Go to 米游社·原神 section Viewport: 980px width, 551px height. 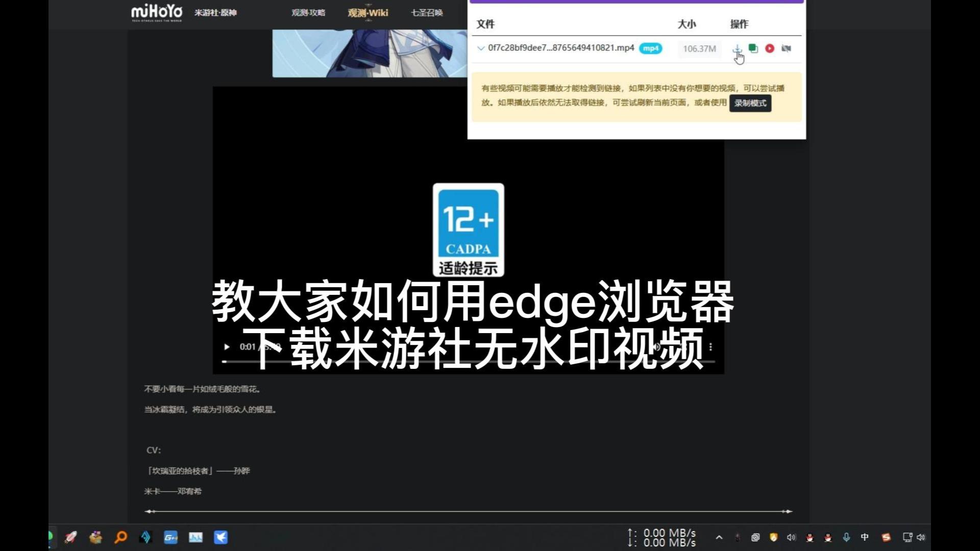click(x=215, y=13)
